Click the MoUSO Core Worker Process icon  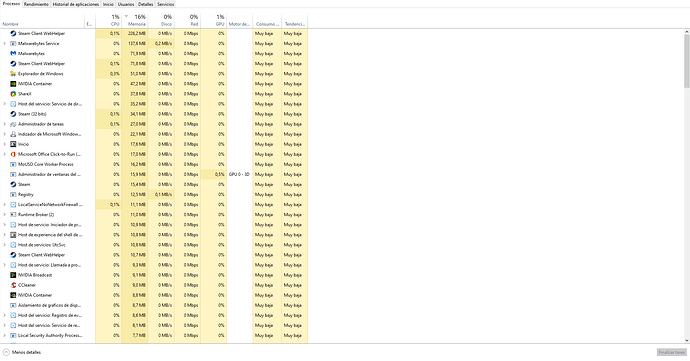coord(13,164)
